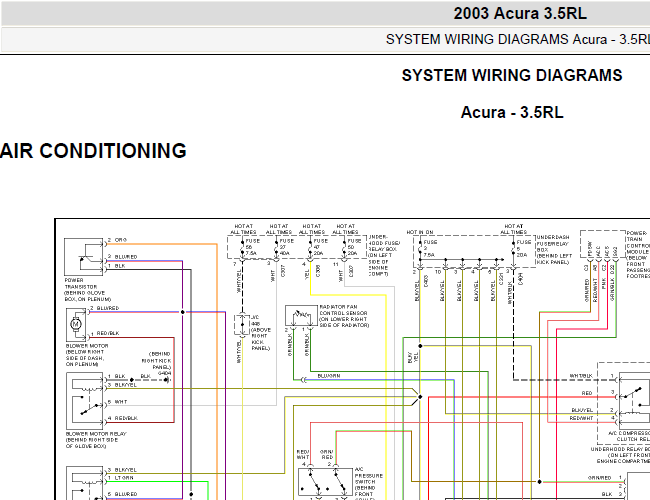The height and width of the screenshot is (500, 650).
Task: Click the bold 'SYSTEM WIRING DIAGRAMS' heading
Action: pyautogui.click(x=512, y=75)
